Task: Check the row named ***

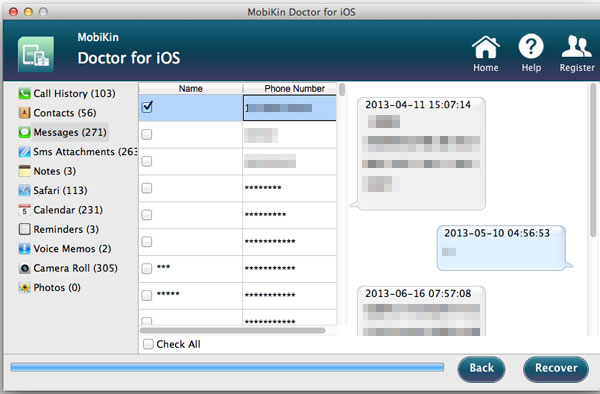Action: point(147,268)
